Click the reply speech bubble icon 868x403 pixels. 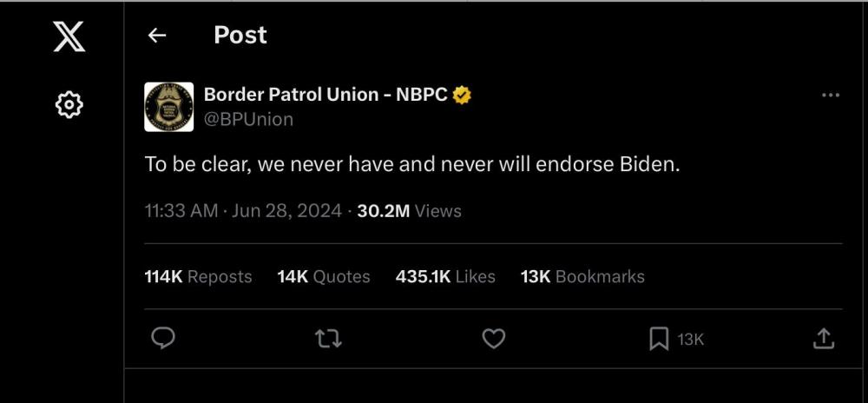163,339
